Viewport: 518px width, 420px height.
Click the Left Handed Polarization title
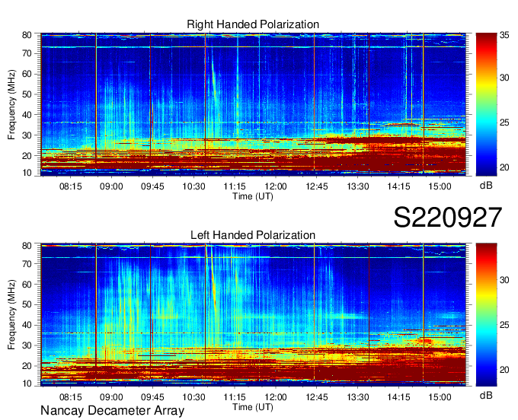click(253, 235)
